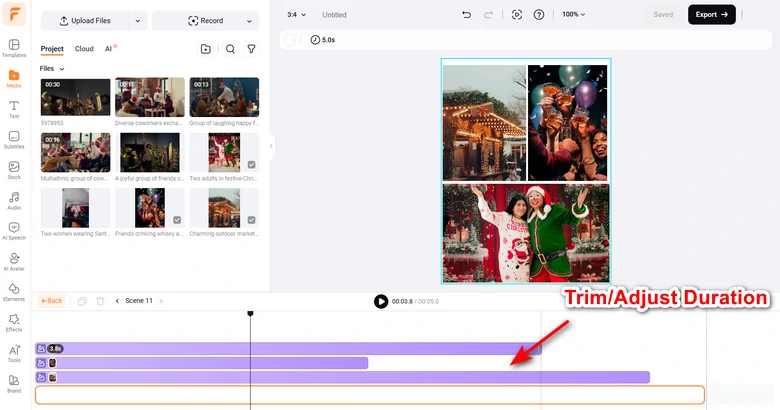Expand the Record dropdown arrow

pyautogui.click(x=249, y=21)
